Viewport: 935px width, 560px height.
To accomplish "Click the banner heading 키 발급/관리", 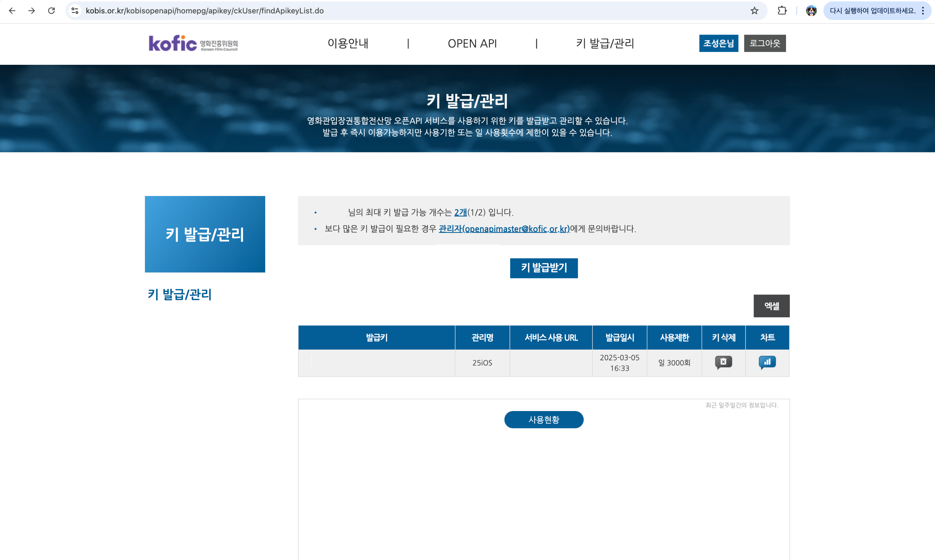I will pos(467,101).
